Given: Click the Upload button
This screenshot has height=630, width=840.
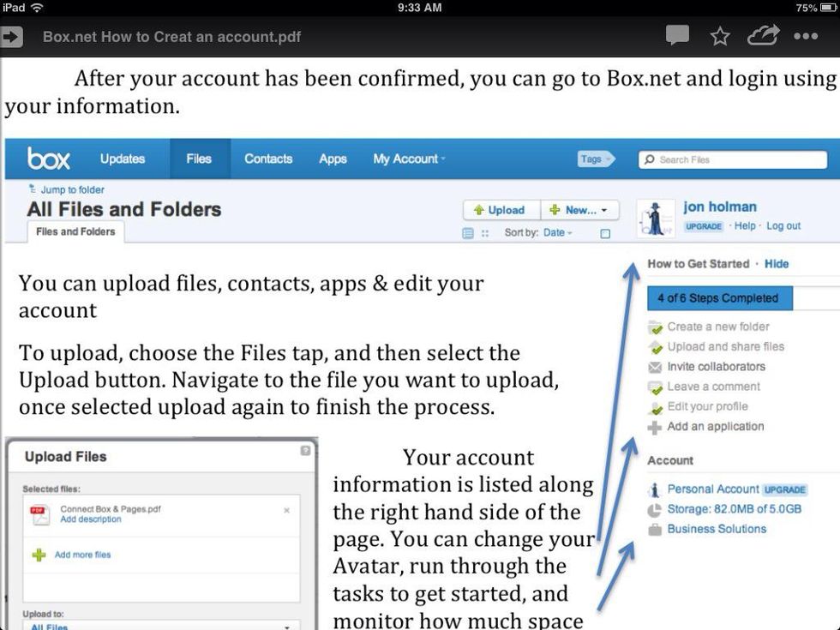Looking at the screenshot, I should (501, 210).
